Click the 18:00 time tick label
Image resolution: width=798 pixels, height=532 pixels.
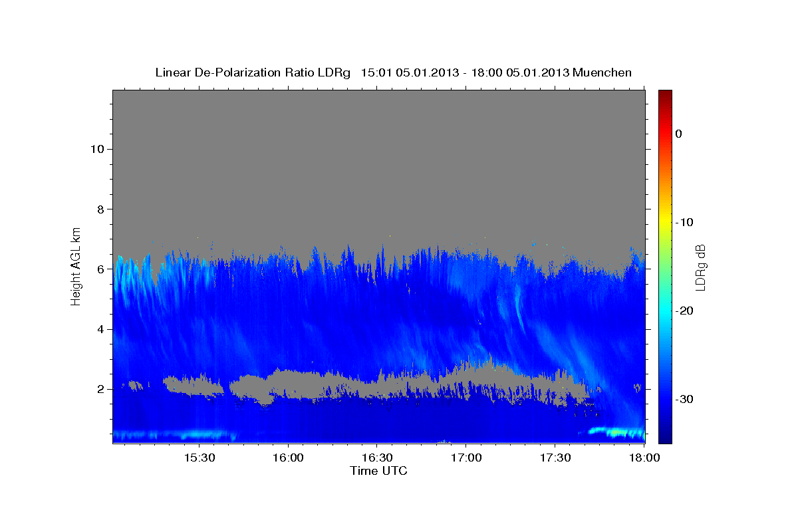[x=644, y=458]
